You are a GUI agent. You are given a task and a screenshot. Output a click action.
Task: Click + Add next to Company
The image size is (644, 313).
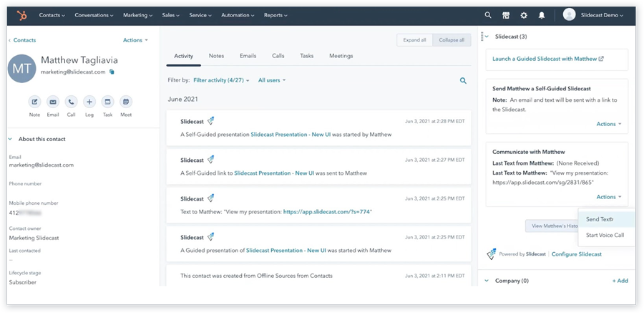coord(620,281)
